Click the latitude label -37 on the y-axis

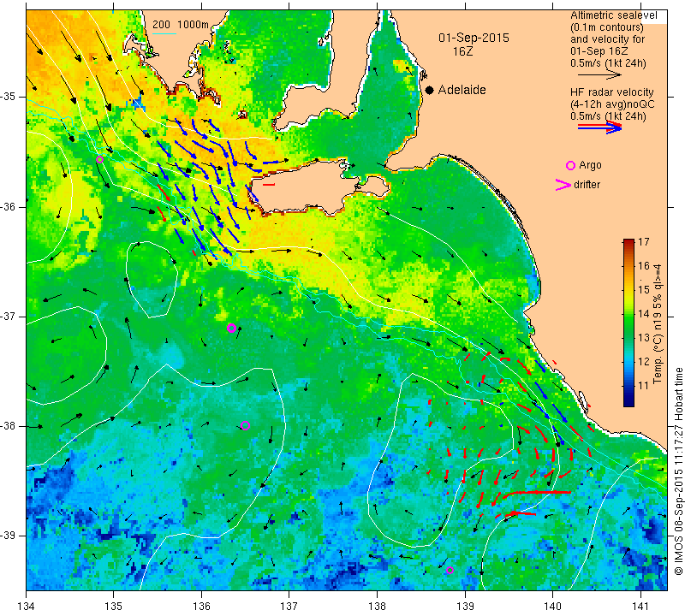pyautogui.click(x=8, y=316)
